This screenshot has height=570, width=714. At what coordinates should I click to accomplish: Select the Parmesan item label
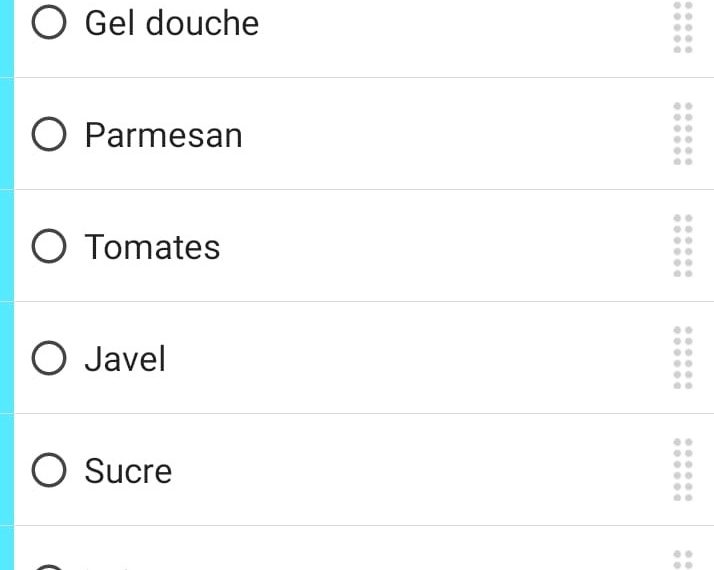(163, 135)
